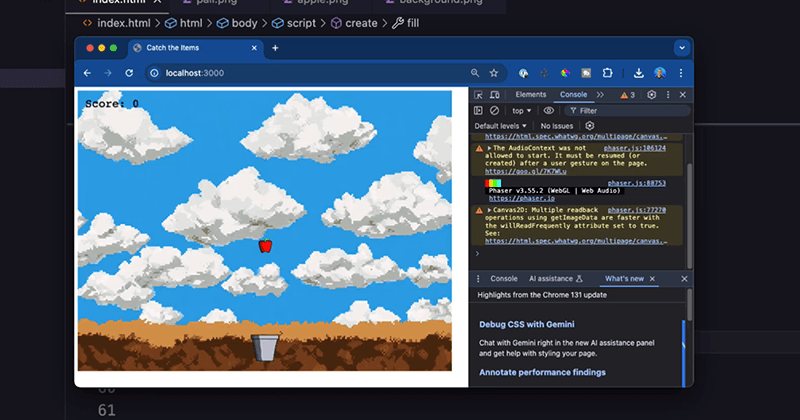Click the warnings count badge
The width and height of the screenshot is (800, 420).
coord(628,95)
